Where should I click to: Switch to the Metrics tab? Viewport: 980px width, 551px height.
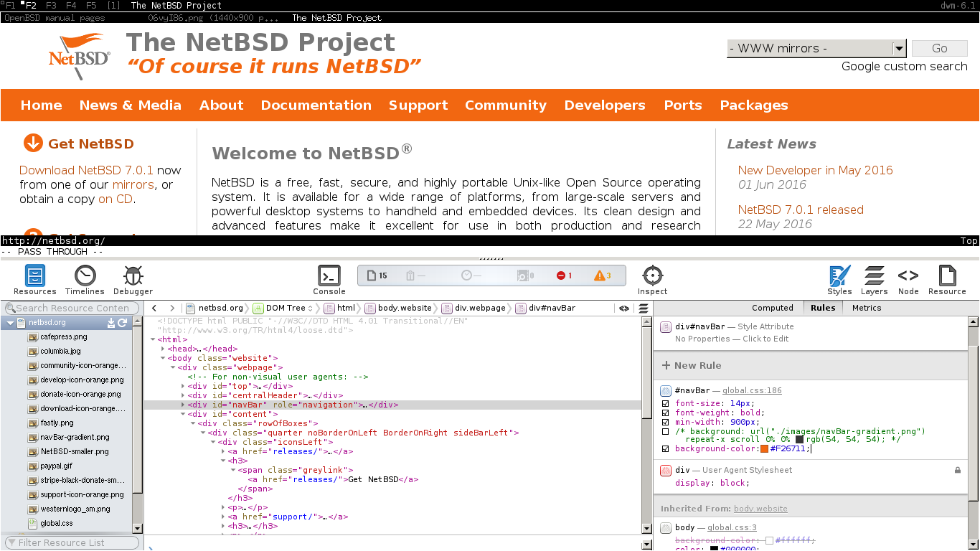point(867,308)
